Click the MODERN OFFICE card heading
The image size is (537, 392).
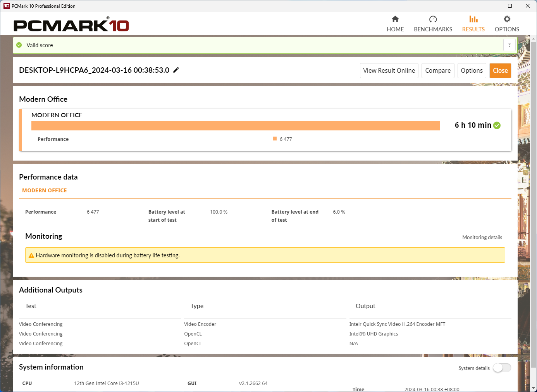tap(57, 115)
